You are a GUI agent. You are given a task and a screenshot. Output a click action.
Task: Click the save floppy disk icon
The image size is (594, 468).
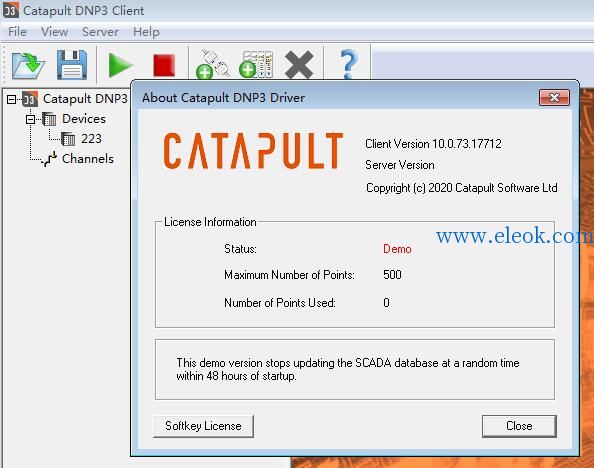pyautogui.click(x=72, y=64)
